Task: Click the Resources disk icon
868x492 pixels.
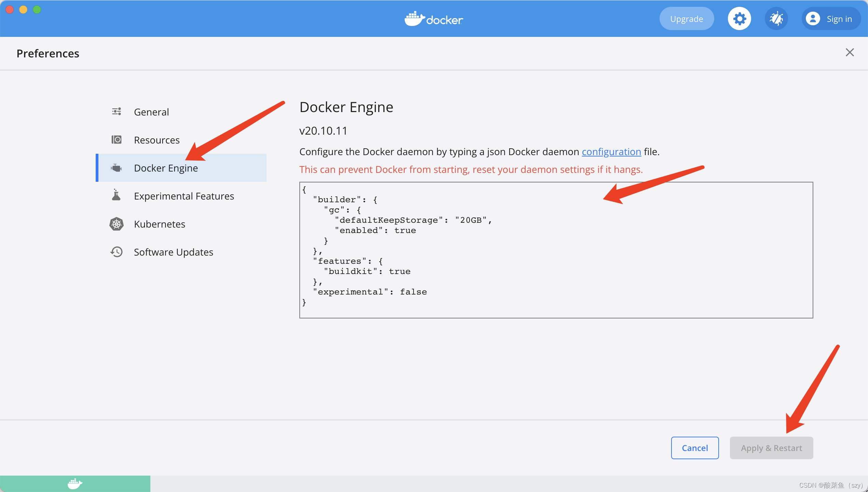Action: 117,140
